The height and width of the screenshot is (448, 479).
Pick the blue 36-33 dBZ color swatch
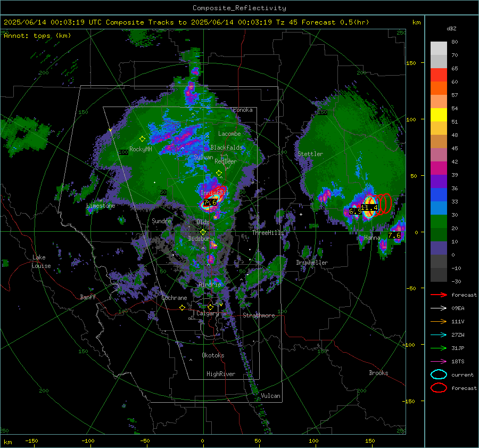439,195
